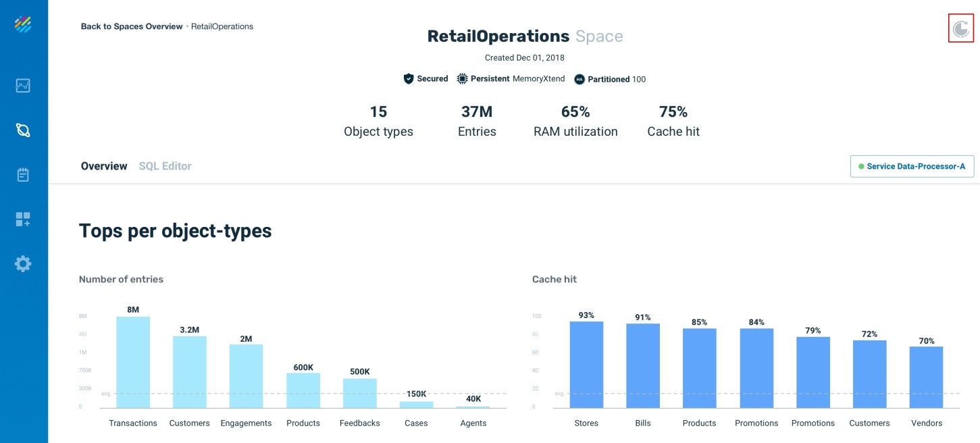This screenshot has height=443, width=980.
Task: Click the Transactions 8M bar
Action: click(x=133, y=362)
